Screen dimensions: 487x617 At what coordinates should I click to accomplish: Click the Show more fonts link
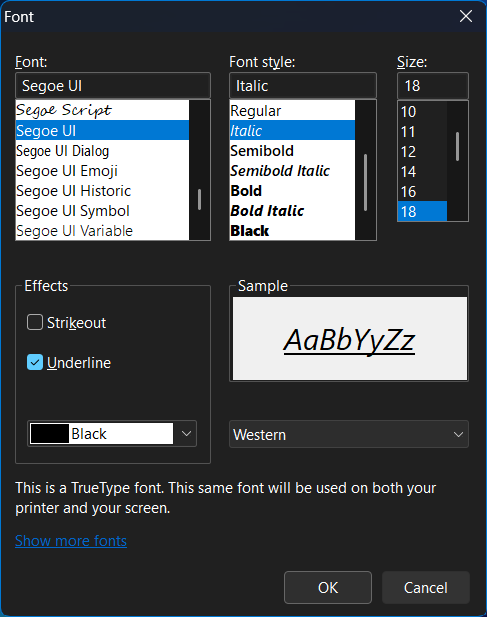click(71, 541)
